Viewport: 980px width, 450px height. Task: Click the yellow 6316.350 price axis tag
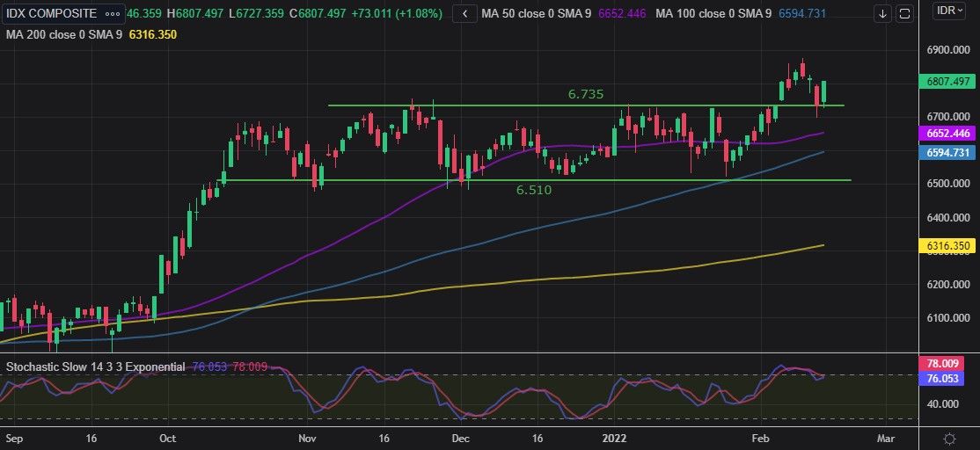(x=948, y=246)
